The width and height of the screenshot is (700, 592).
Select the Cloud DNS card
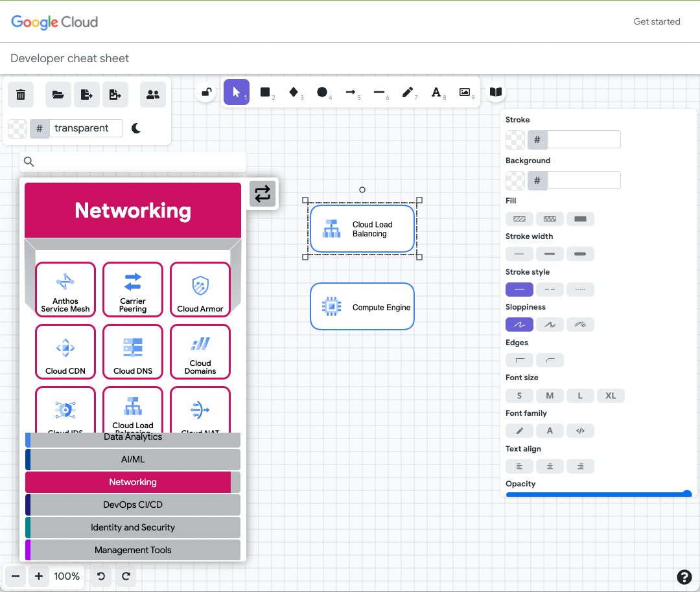[x=133, y=352]
